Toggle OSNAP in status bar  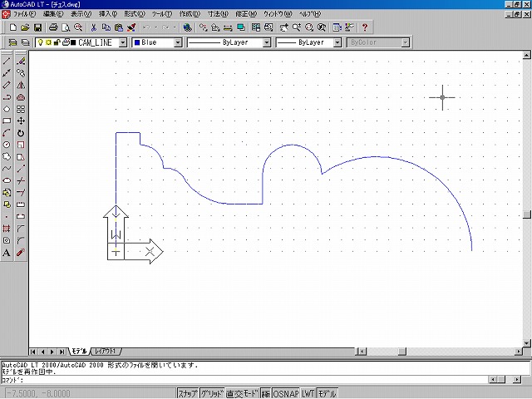point(286,393)
